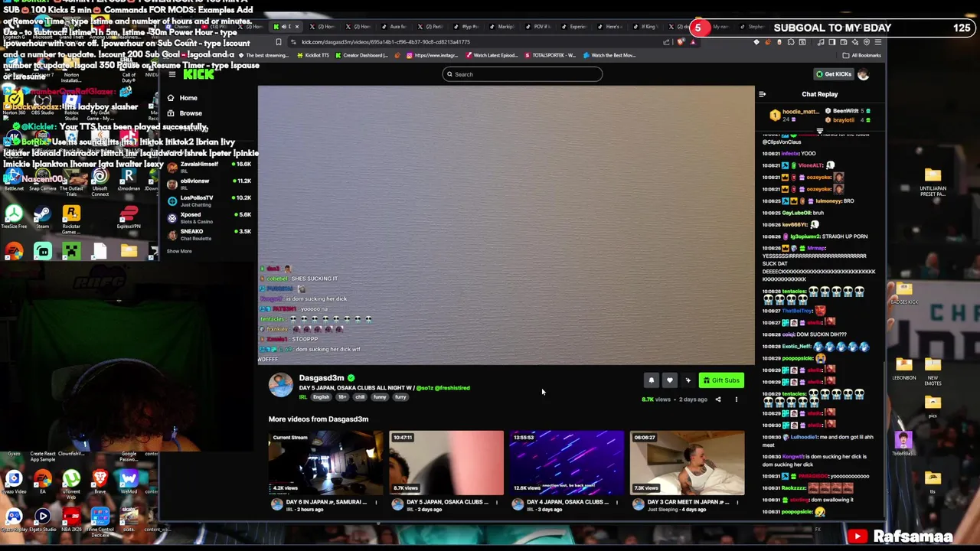This screenshot has height=551, width=980.
Task: Open Browse in Kick sidebar
Action: pos(185,113)
